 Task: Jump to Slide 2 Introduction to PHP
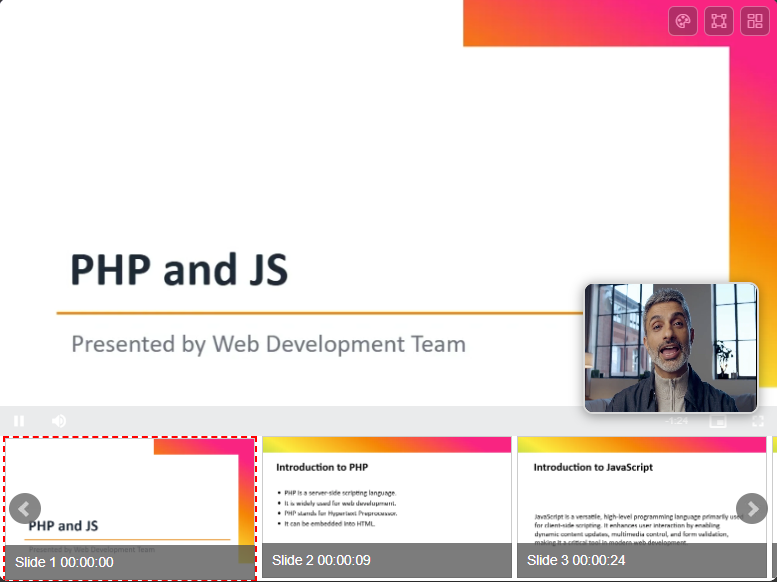pyautogui.click(x=387, y=507)
